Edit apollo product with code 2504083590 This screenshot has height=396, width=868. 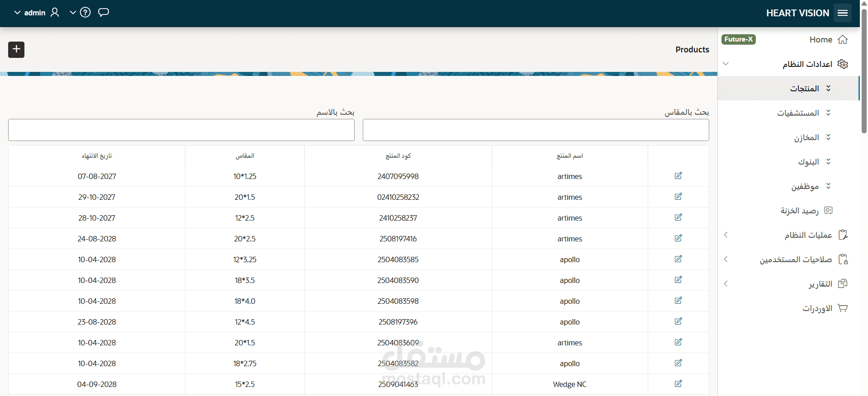[678, 280]
